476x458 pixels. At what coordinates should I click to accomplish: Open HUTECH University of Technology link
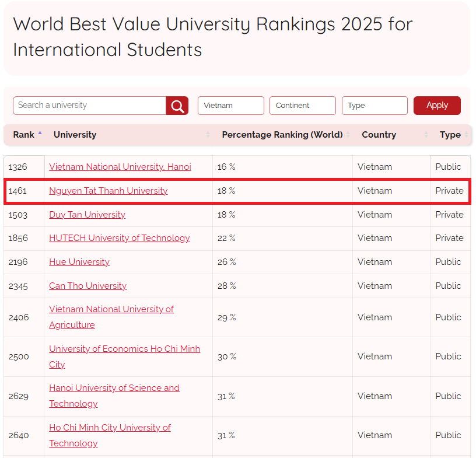[120, 238]
